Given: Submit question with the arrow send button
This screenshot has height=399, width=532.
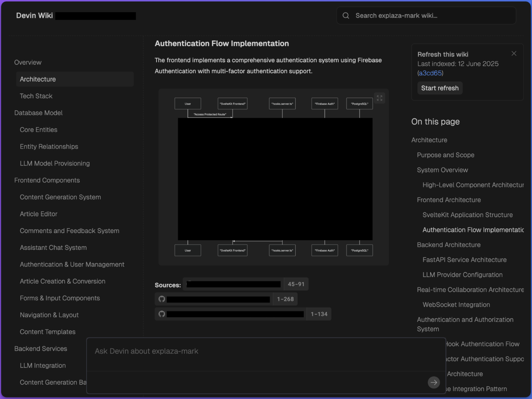Looking at the screenshot, I should 434,382.
